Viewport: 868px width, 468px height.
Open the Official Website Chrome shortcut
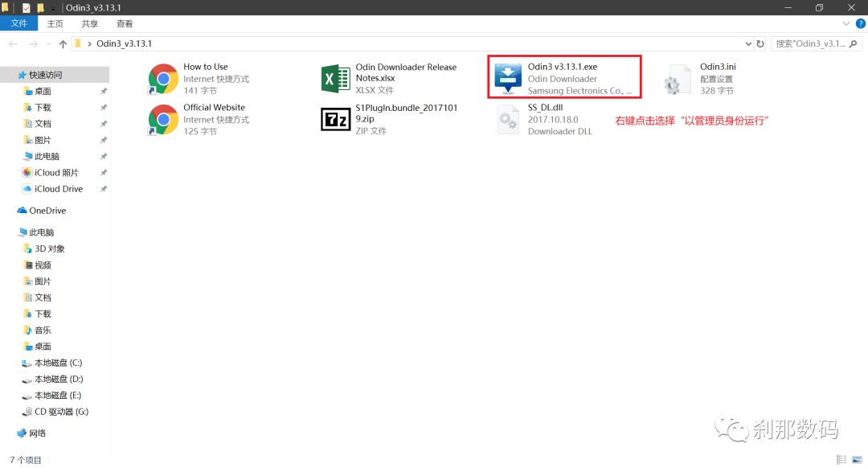click(163, 119)
